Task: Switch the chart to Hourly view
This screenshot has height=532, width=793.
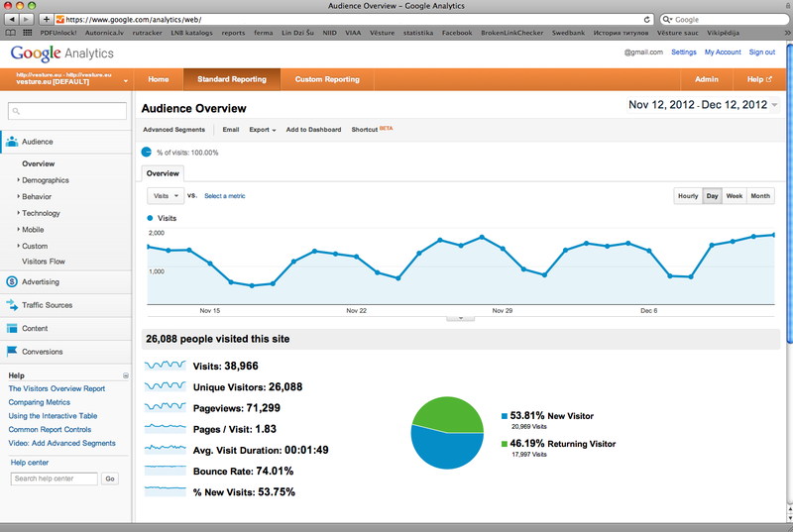Action: coord(687,196)
